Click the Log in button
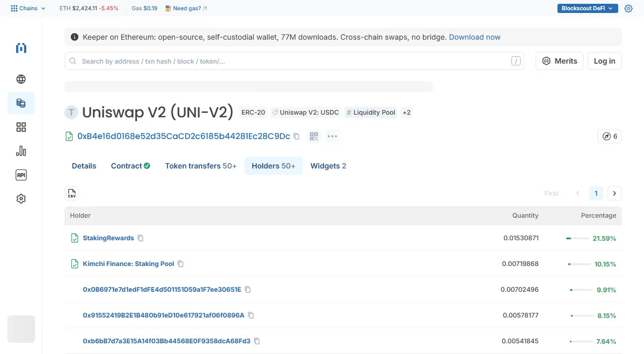644x354 pixels. click(x=605, y=61)
